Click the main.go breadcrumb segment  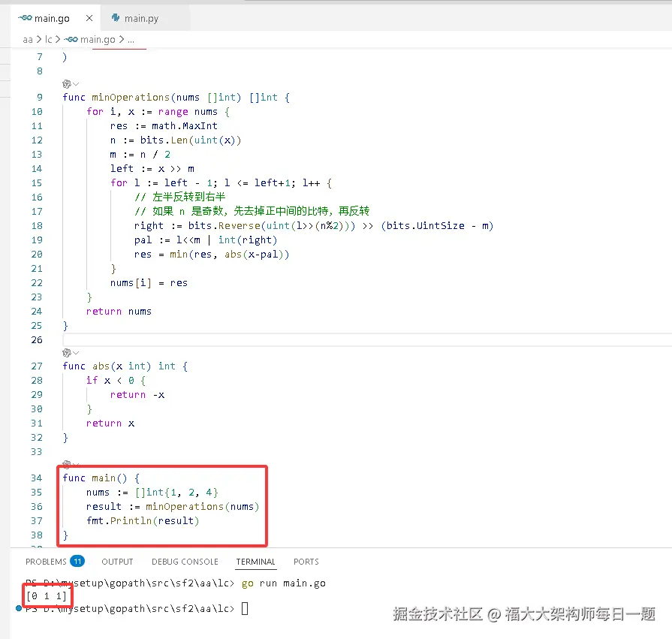98,40
